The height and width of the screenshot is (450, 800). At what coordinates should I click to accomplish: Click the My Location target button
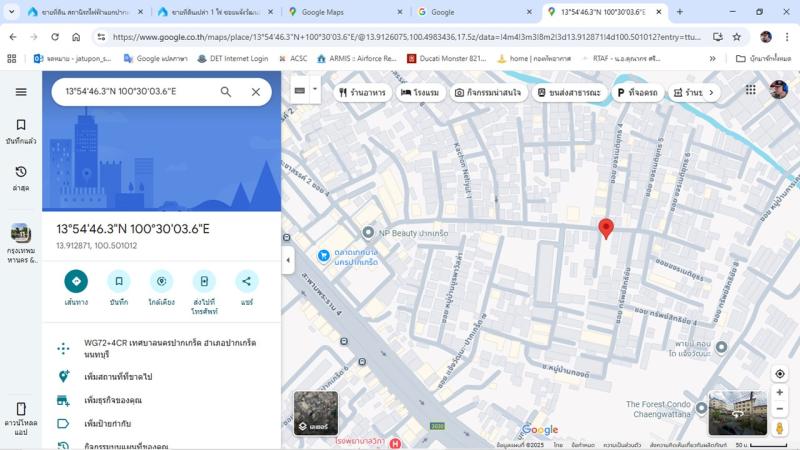(780, 374)
